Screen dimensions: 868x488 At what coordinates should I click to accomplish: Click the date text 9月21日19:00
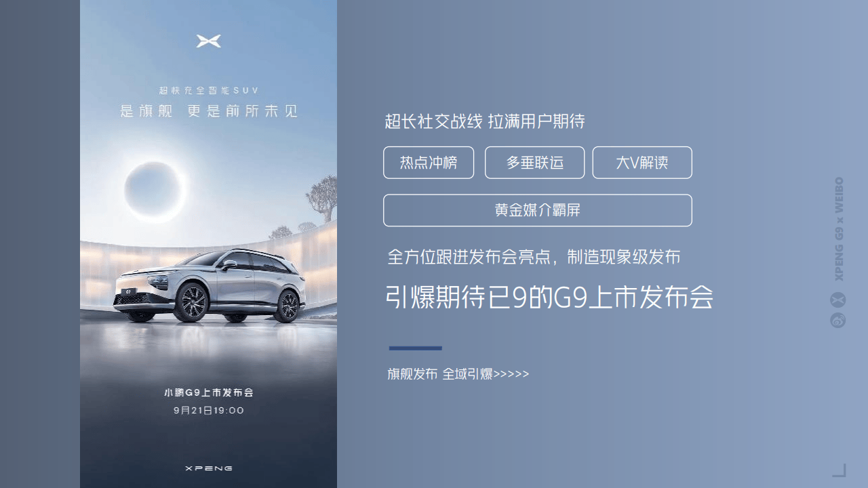209,410
